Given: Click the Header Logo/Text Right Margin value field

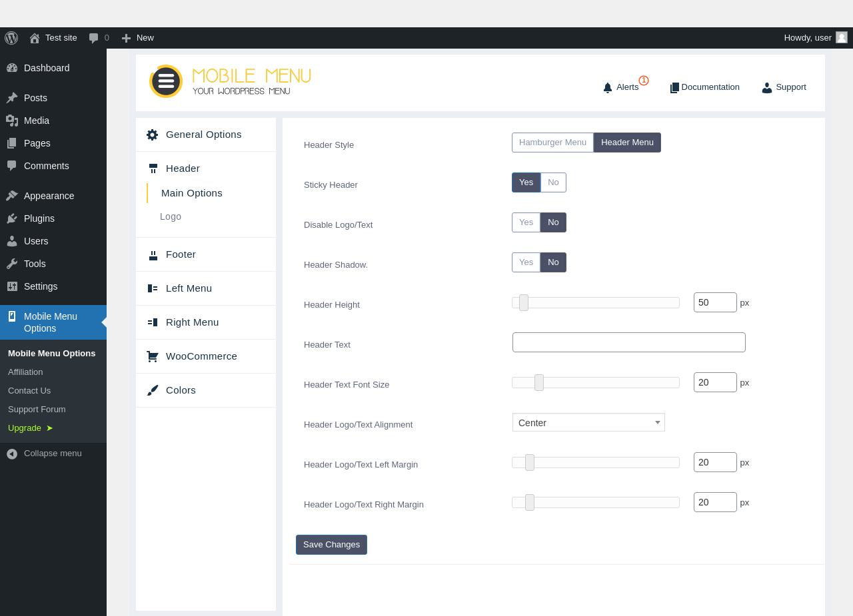Looking at the screenshot, I should coord(715,502).
